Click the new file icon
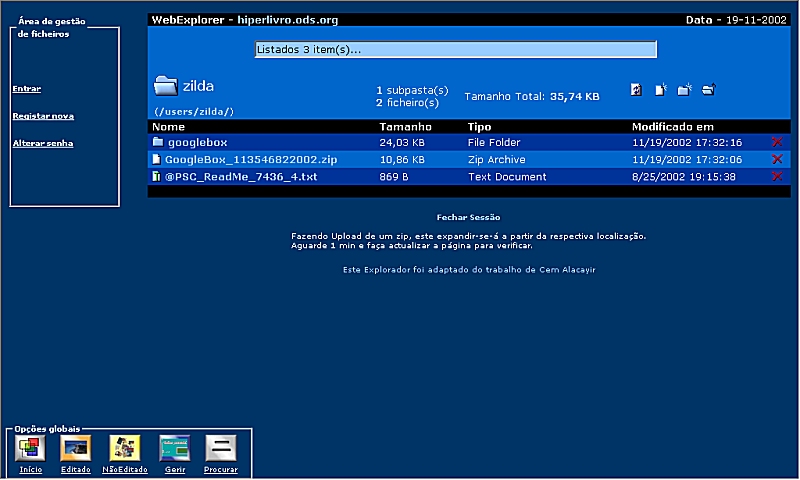Viewport: 800px width, 480px height. click(661, 90)
